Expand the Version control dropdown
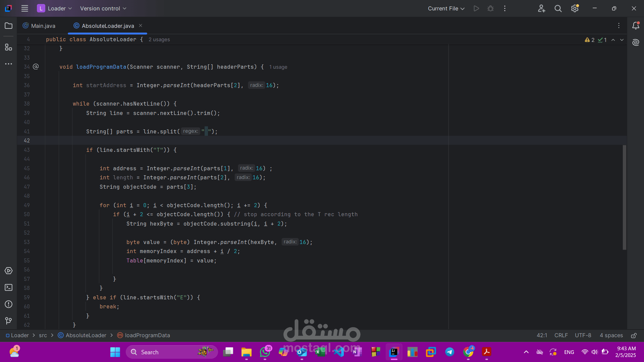The height and width of the screenshot is (362, 644). pyautogui.click(x=103, y=8)
